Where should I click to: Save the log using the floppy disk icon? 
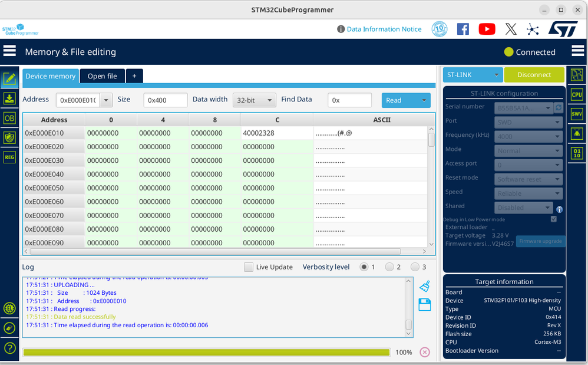[x=425, y=304]
